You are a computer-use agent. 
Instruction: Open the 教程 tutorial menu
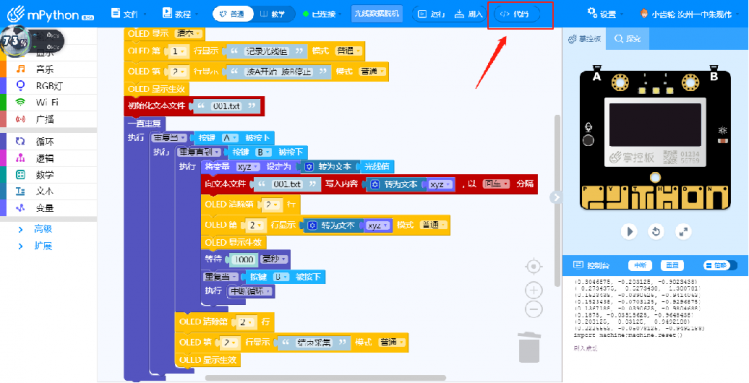point(180,14)
